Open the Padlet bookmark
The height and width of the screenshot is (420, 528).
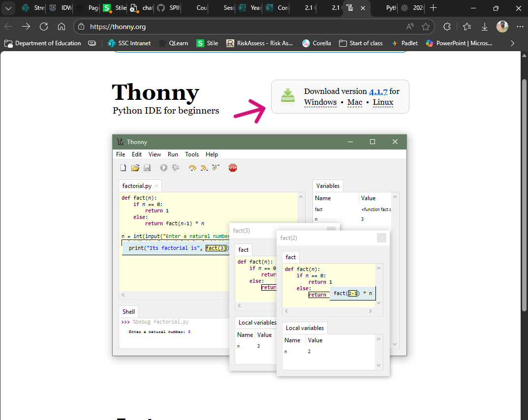404,43
